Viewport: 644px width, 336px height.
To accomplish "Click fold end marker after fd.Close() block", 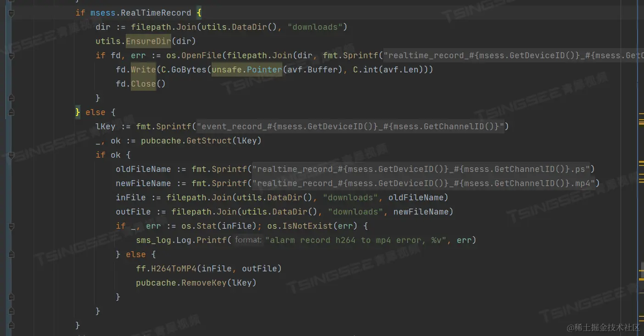I will [11, 98].
